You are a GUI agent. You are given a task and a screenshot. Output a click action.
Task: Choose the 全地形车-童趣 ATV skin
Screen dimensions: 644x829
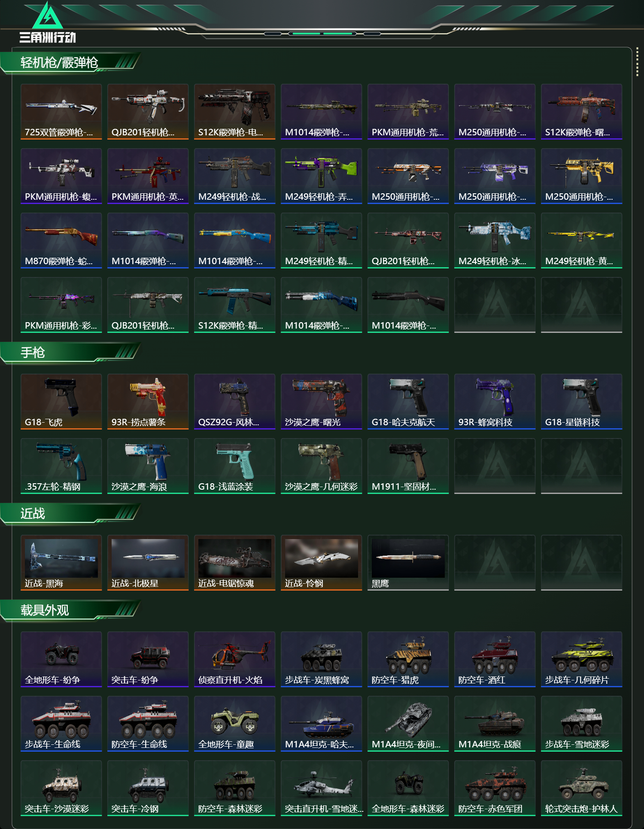235,723
